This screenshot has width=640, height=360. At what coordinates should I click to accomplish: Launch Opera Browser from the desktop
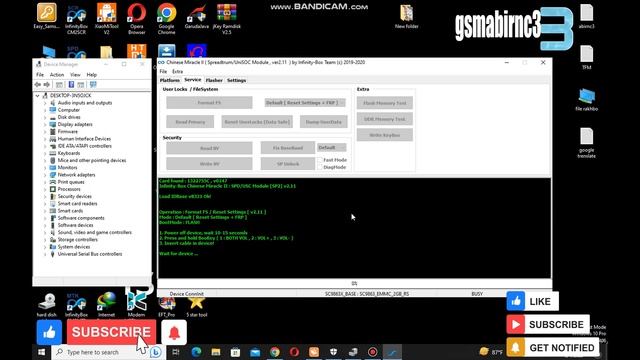137,18
